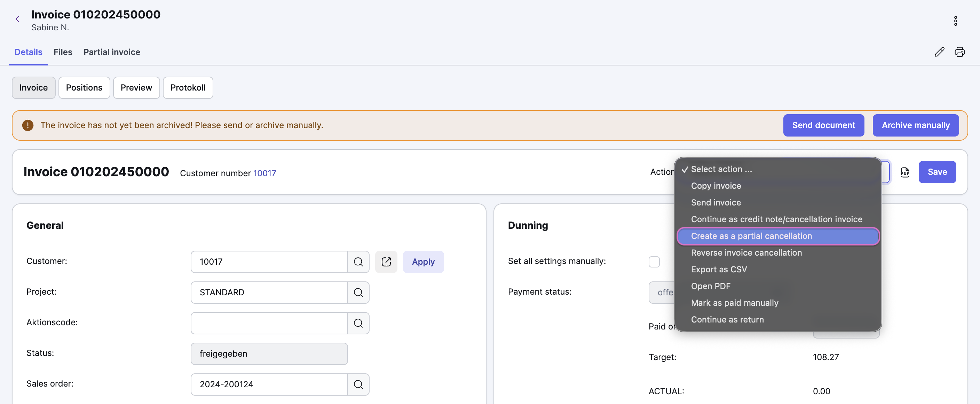Click the Save button

(937, 172)
